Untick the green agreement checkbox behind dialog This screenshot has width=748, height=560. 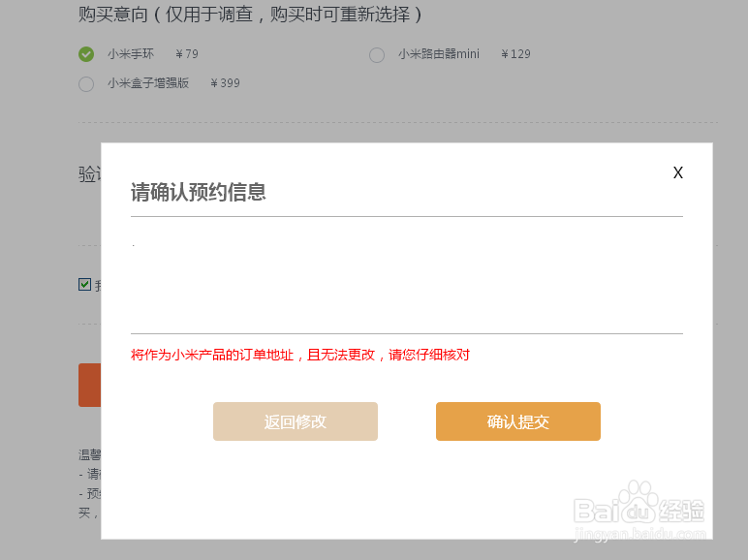[85, 284]
